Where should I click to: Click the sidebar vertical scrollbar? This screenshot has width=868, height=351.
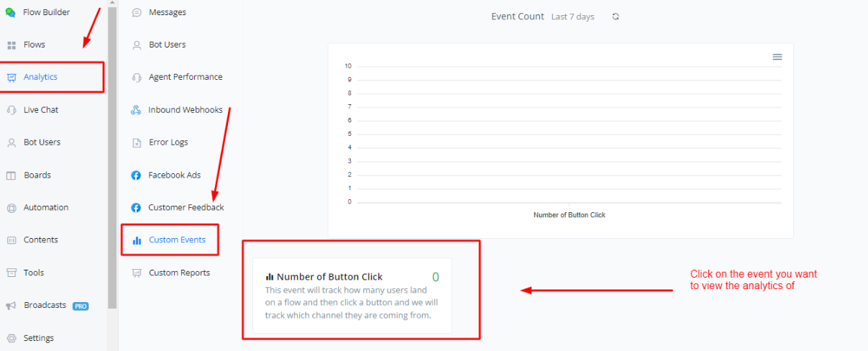pyautogui.click(x=112, y=158)
